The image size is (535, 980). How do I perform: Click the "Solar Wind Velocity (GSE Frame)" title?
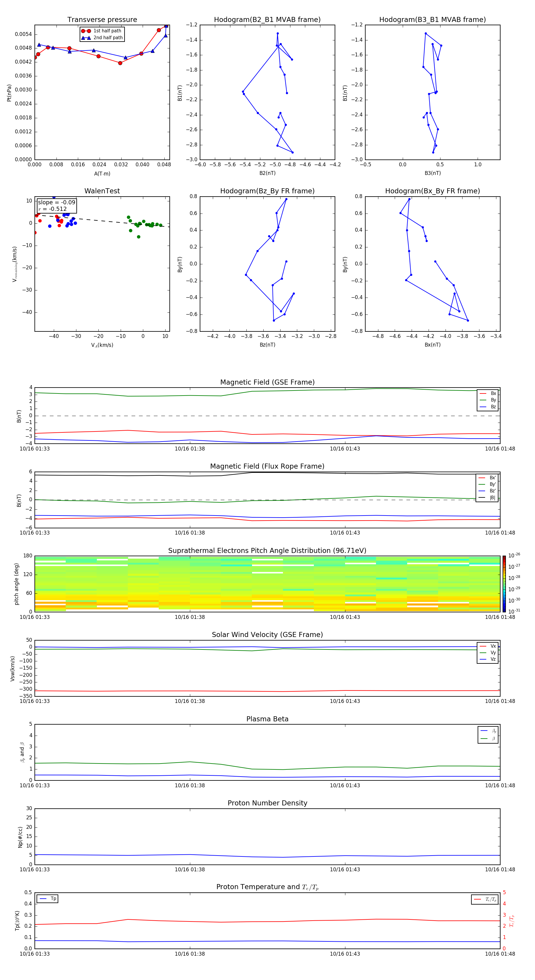click(267, 635)
